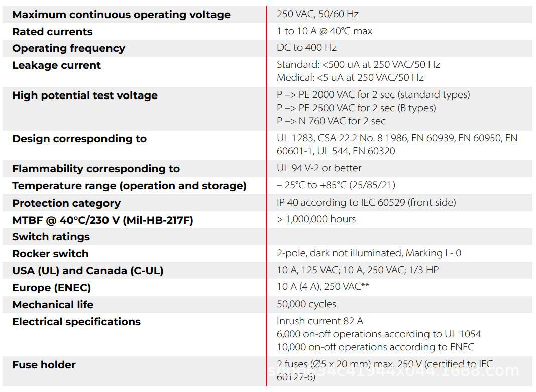Select the "Temperature range" row label
Image resolution: width=536 pixels, height=392 pixels.
click(x=129, y=186)
